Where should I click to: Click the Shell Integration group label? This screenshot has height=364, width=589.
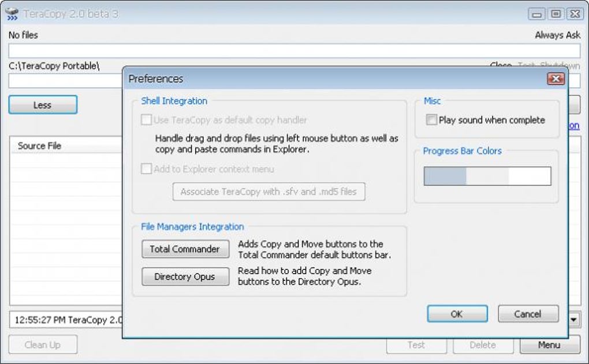174,101
